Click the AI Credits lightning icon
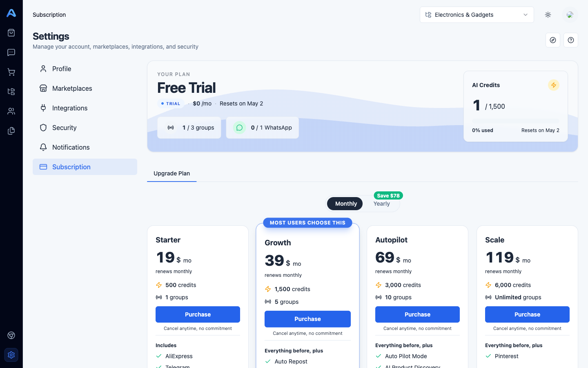The width and height of the screenshot is (588, 368). (x=554, y=85)
